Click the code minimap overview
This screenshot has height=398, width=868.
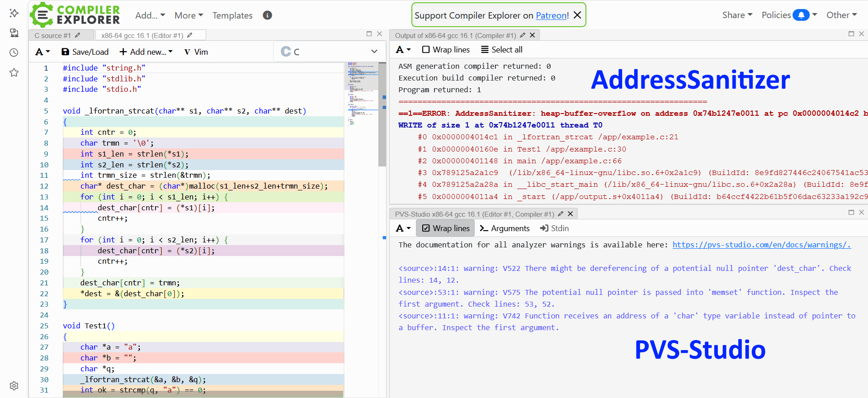[363, 94]
